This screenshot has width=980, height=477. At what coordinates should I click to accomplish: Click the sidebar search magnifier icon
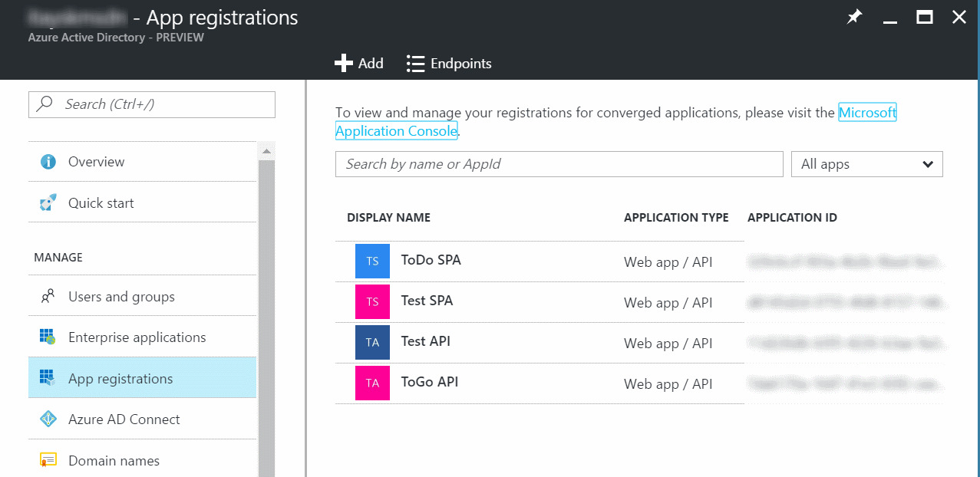[x=45, y=104]
